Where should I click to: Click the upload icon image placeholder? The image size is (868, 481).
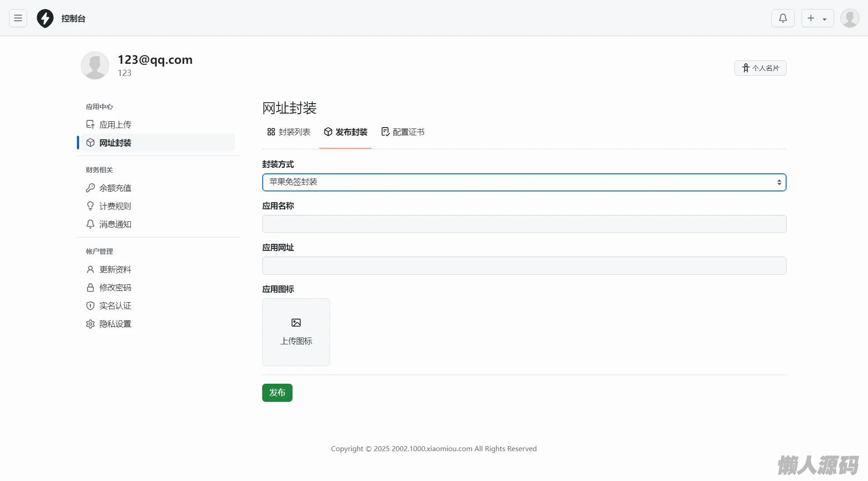(x=296, y=332)
